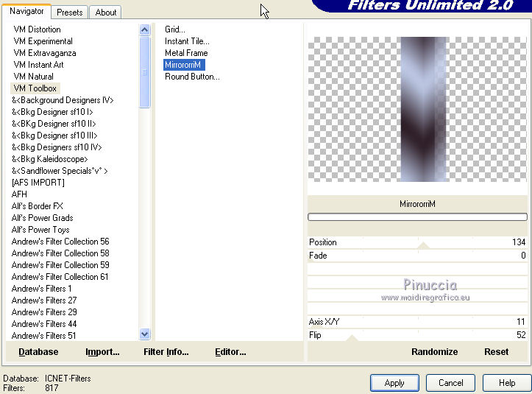Choose the Round Button... filter

click(192, 77)
